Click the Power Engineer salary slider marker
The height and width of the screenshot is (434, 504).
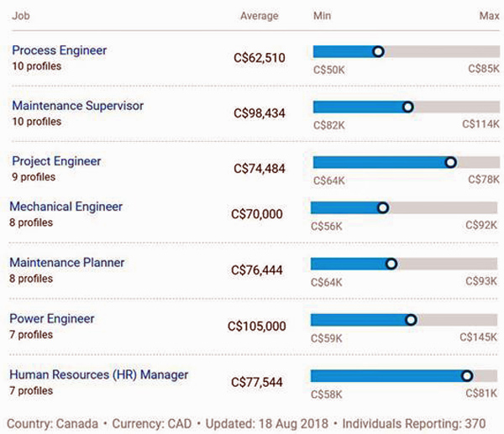pyautogui.click(x=411, y=320)
